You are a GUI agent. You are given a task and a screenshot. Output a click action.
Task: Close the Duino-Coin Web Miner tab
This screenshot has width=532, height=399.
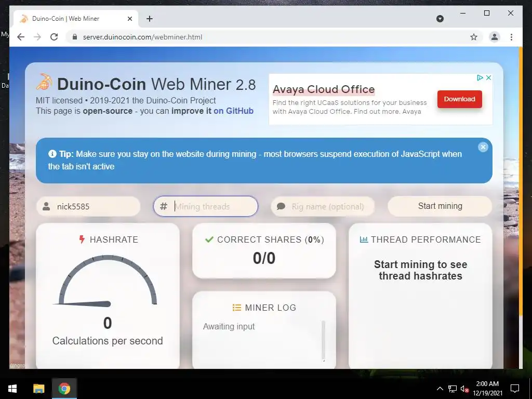coord(129,19)
